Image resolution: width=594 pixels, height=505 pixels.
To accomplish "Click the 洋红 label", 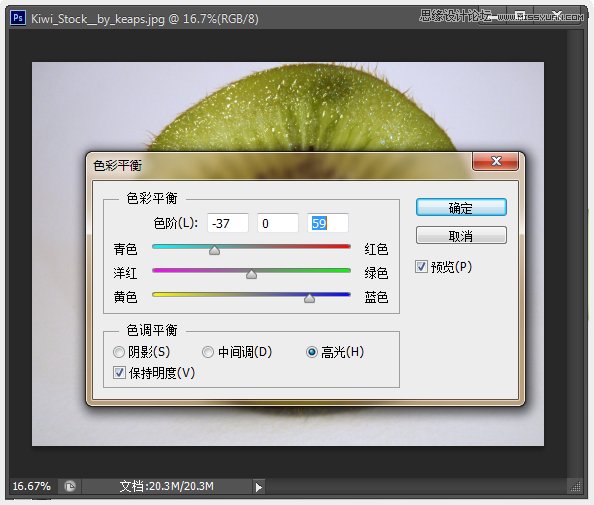I will 125,273.
